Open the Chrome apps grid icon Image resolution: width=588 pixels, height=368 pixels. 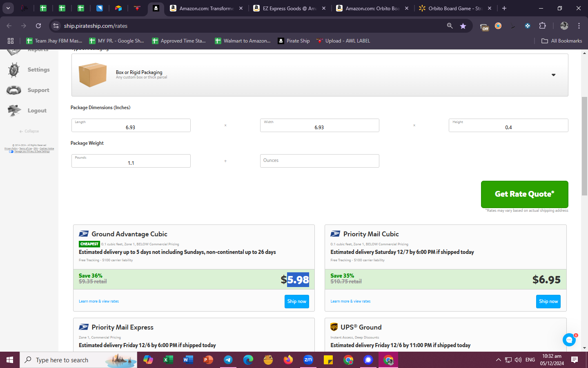11,41
